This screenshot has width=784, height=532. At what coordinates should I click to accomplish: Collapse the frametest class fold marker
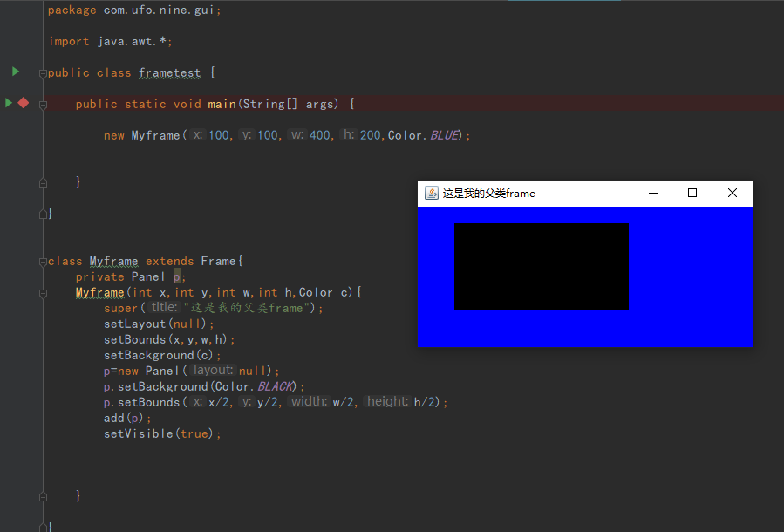coord(43,74)
